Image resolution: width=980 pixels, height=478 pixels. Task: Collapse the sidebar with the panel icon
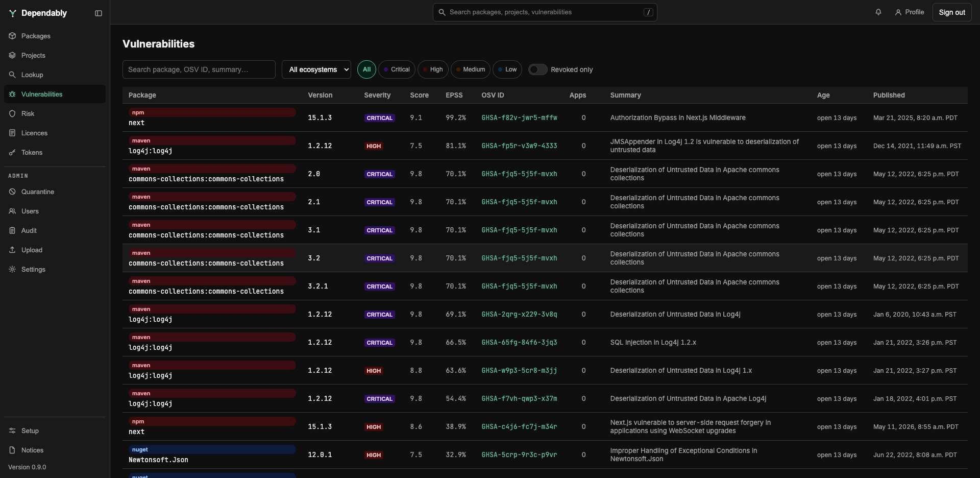99,13
